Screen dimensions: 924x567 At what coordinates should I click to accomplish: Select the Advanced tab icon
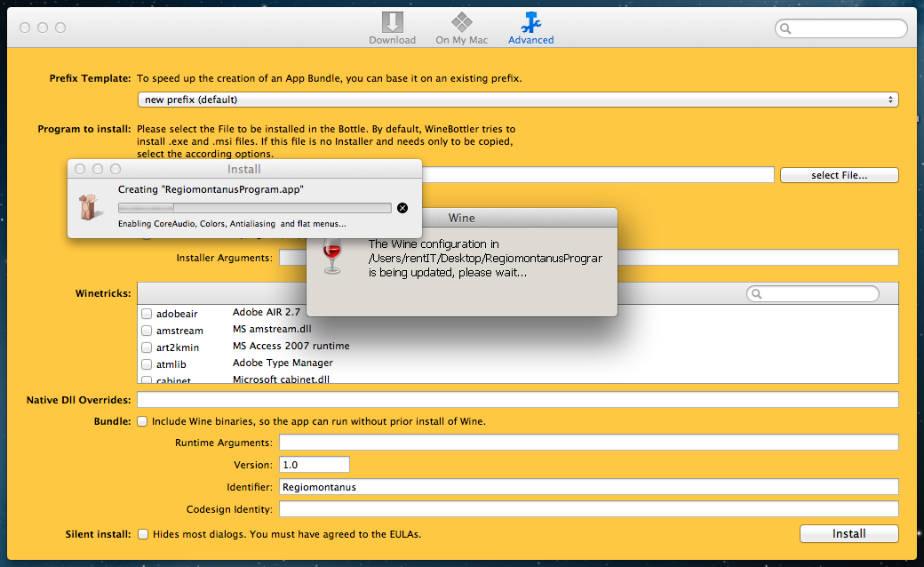[530, 22]
